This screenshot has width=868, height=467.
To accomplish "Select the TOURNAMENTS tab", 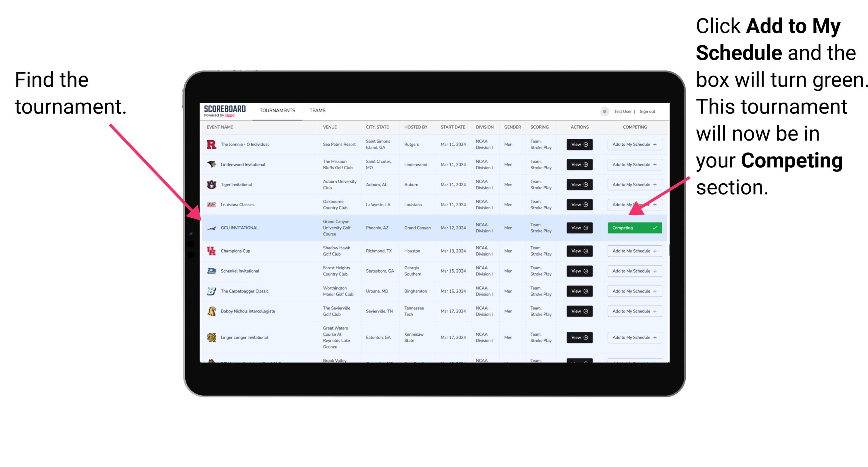I will coord(277,110).
